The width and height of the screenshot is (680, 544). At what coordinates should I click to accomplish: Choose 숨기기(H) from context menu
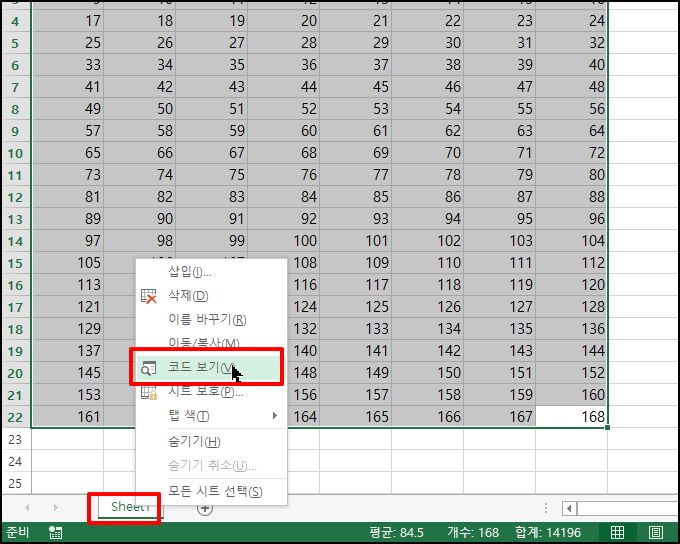tap(212, 442)
